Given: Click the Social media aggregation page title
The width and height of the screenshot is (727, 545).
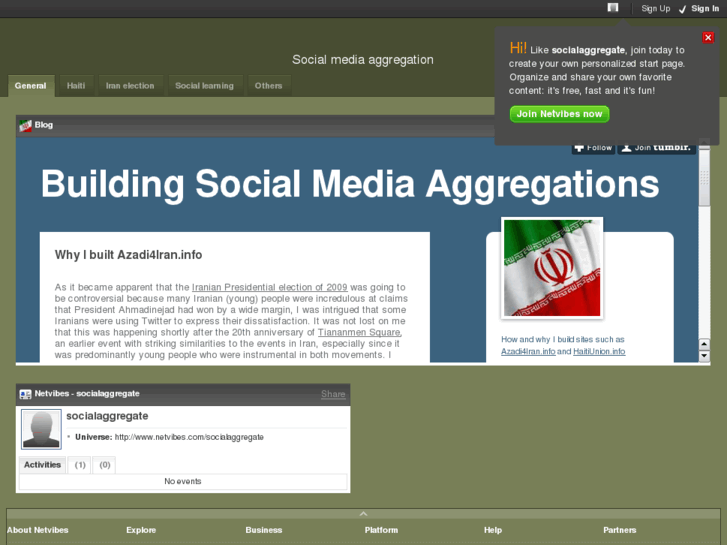Looking at the screenshot, I should tap(363, 60).
